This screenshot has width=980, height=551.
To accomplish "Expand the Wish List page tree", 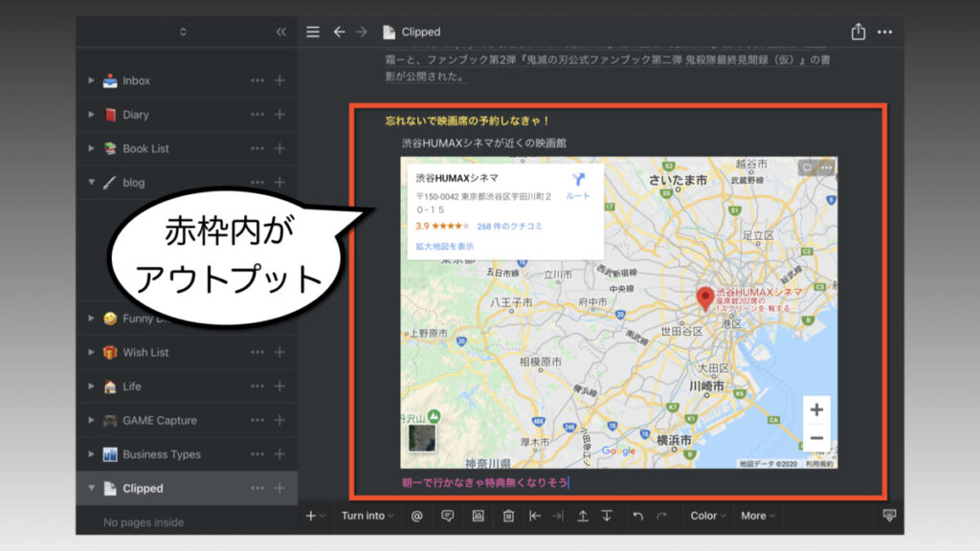I will pos(91,352).
